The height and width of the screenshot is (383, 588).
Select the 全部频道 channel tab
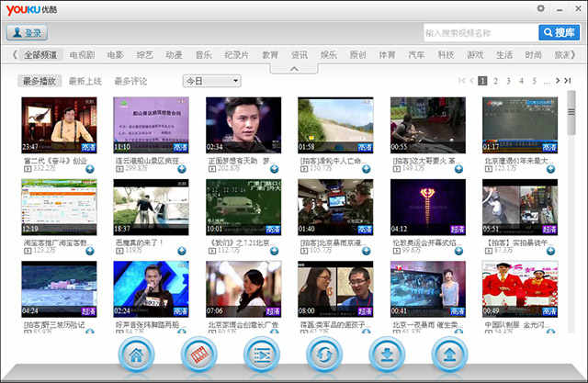click(x=40, y=55)
